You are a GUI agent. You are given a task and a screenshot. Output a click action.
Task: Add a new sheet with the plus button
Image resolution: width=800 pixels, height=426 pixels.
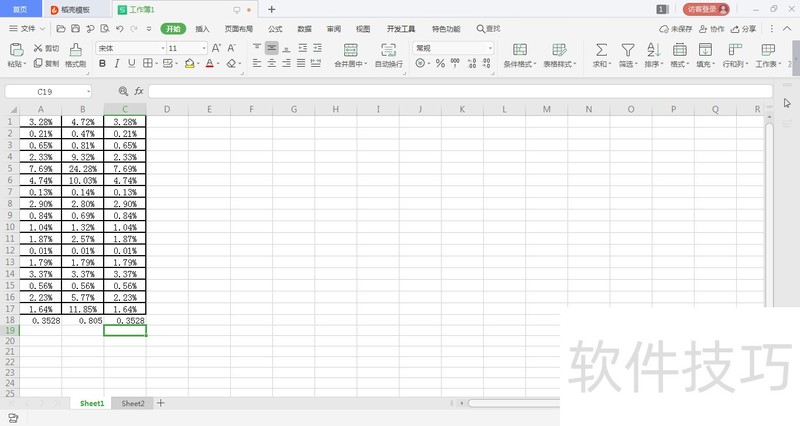[x=161, y=403]
